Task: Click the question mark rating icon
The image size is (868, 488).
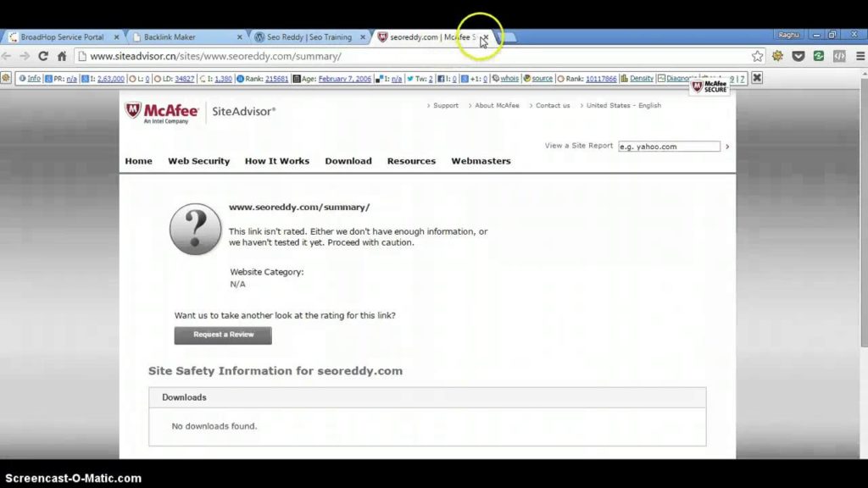Action: (x=195, y=229)
